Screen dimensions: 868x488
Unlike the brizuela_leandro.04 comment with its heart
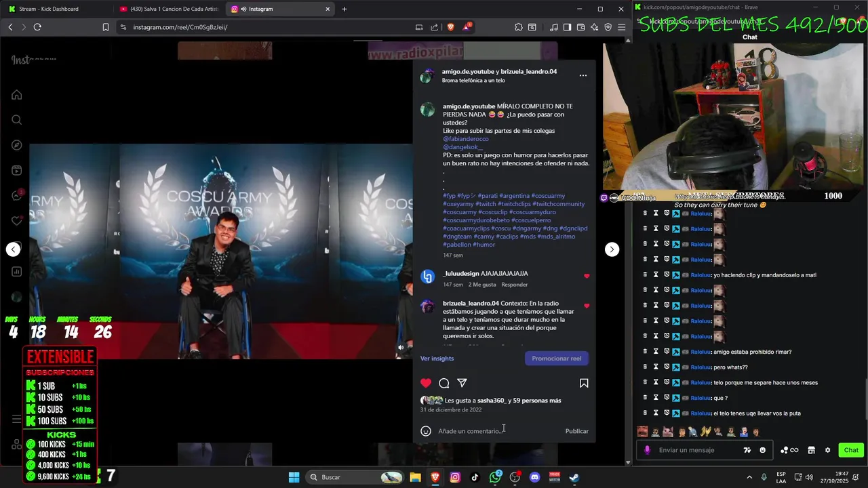587,306
